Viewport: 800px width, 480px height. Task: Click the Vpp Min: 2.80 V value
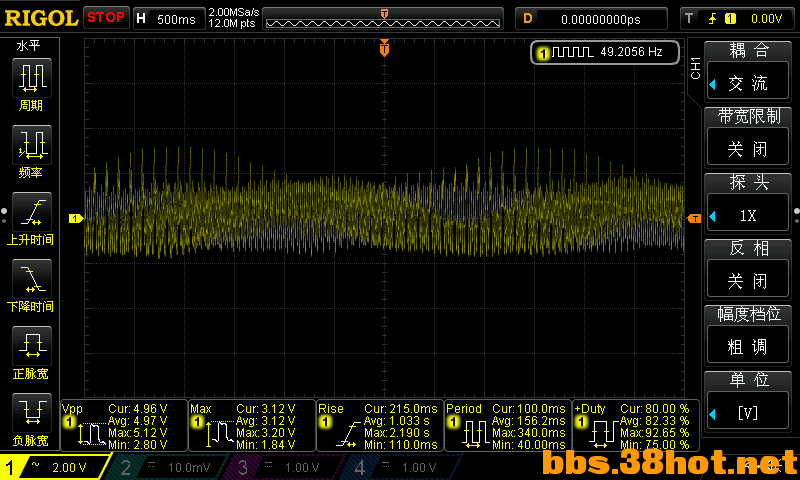click(x=138, y=445)
